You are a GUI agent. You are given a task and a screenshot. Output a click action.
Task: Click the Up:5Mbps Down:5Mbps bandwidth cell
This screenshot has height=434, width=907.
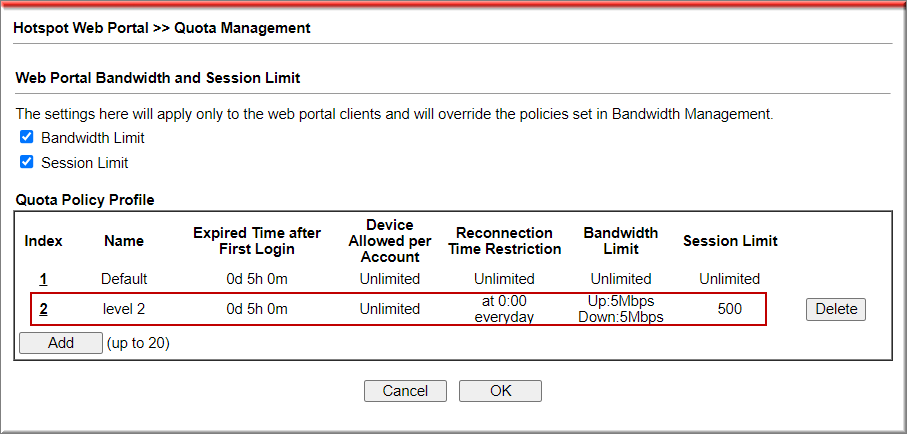[621, 309]
